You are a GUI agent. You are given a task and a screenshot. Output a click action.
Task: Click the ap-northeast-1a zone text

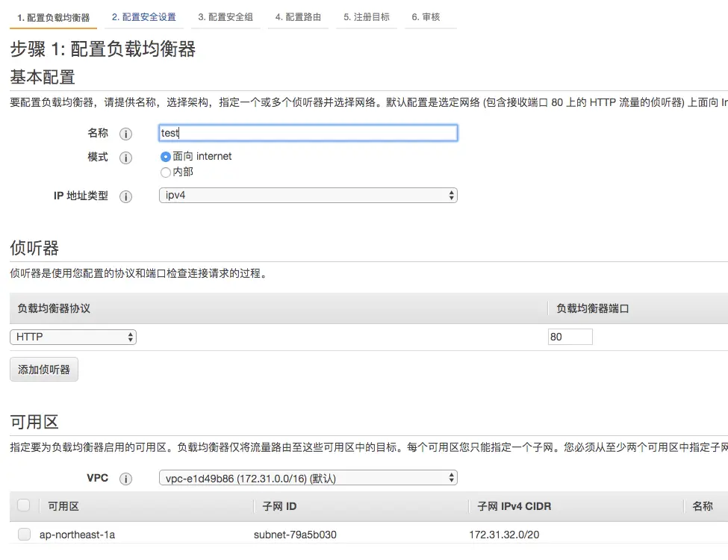(x=77, y=535)
